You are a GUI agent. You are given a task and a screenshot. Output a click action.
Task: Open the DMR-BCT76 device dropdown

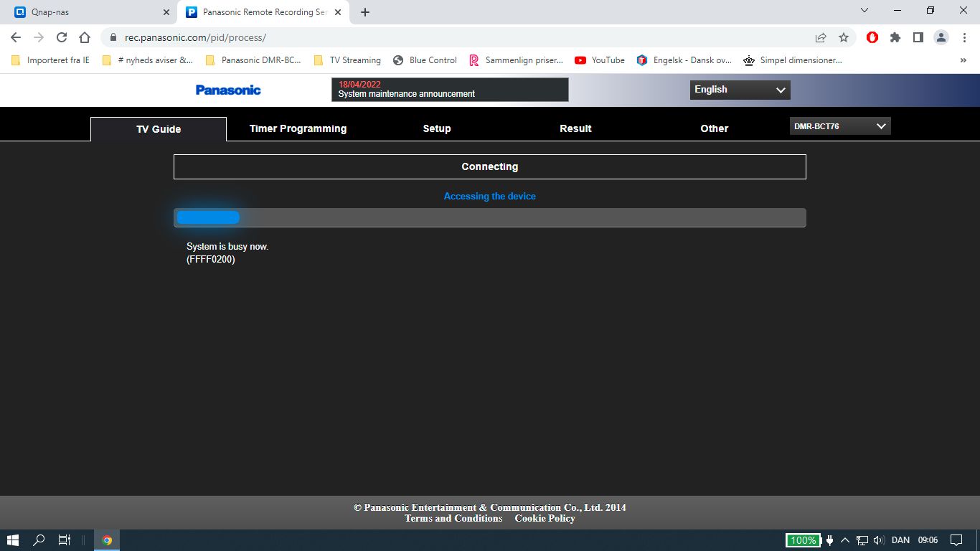click(840, 126)
